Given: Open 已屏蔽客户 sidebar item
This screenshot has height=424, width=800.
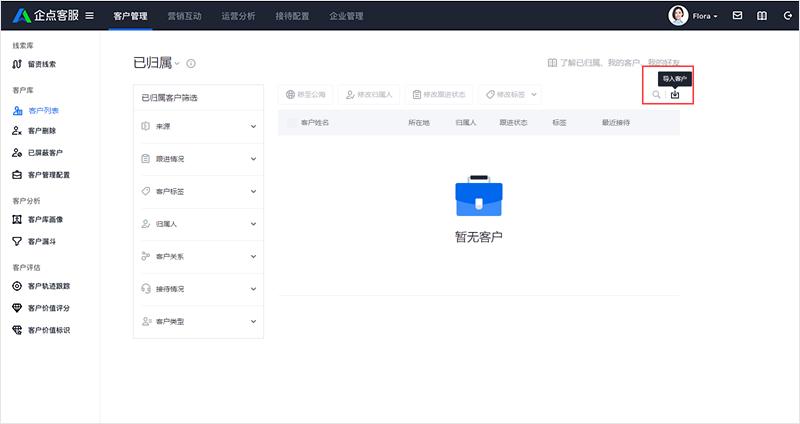Looking at the screenshot, I should [37, 153].
